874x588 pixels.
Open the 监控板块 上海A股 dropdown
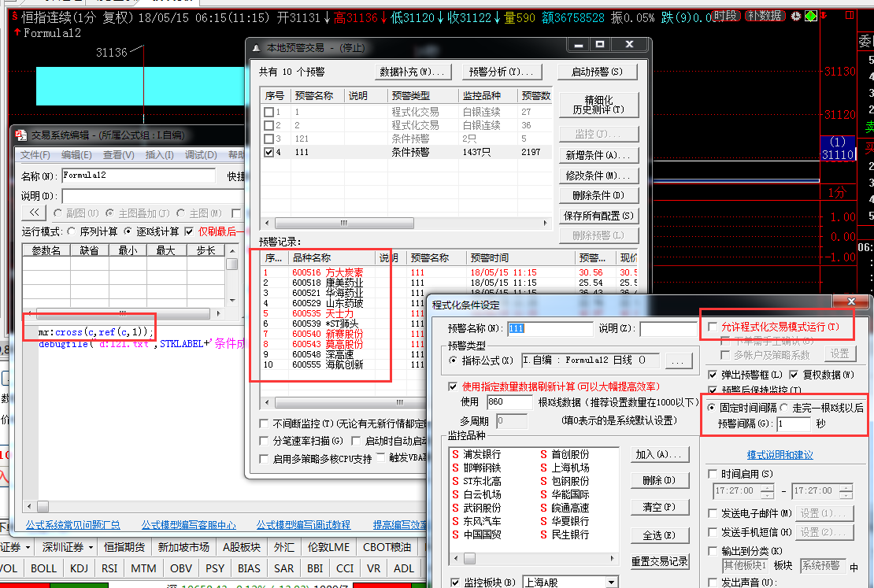pyautogui.click(x=612, y=582)
